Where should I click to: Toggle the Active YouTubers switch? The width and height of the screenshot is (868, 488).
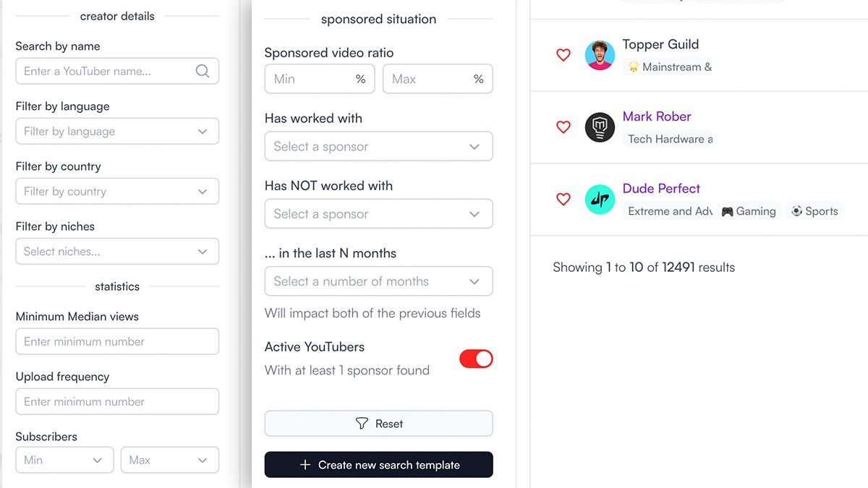click(476, 359)
